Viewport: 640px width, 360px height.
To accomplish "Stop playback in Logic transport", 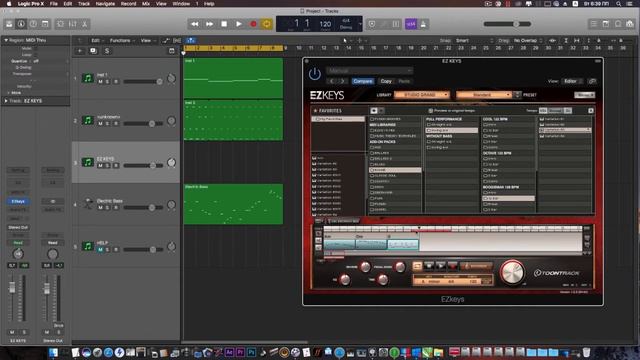I will (x=224, y=24).
